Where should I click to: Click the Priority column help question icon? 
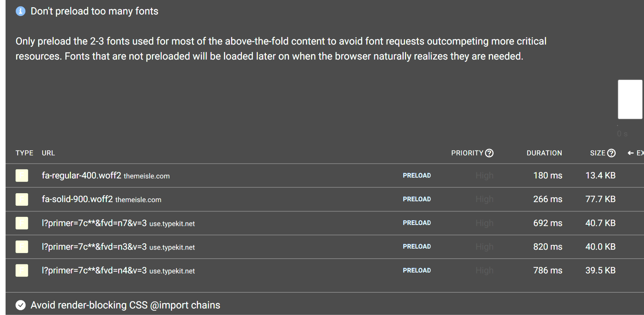tap(489, 153)
